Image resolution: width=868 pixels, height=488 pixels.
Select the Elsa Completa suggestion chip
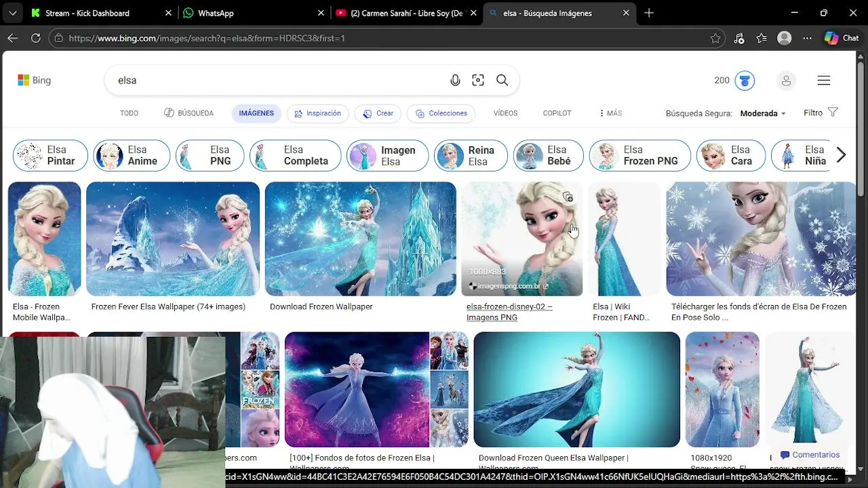tap(295, 155)
